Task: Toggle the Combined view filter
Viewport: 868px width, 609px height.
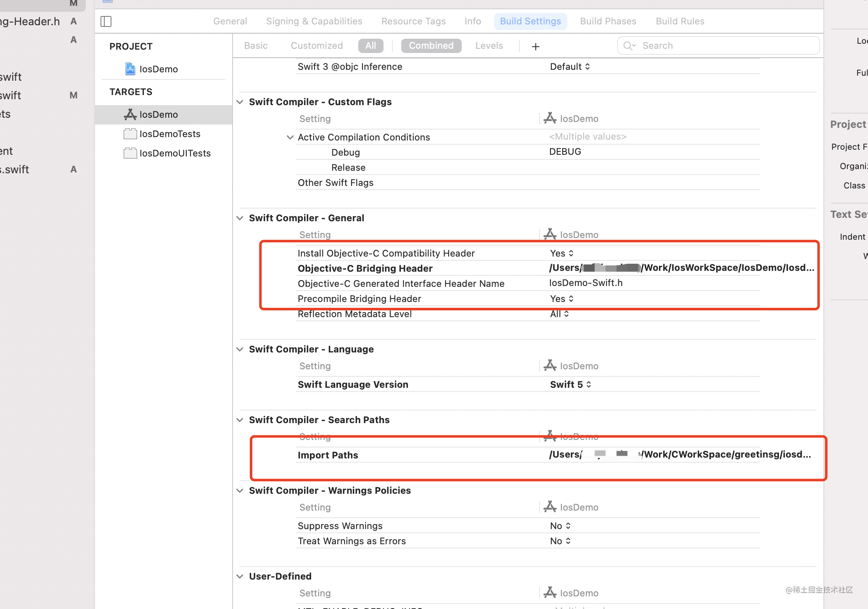Action: 431,46
